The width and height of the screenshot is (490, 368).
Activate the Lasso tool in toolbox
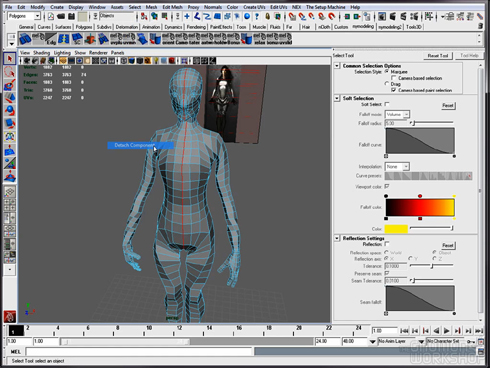click(x=10, y=72)
